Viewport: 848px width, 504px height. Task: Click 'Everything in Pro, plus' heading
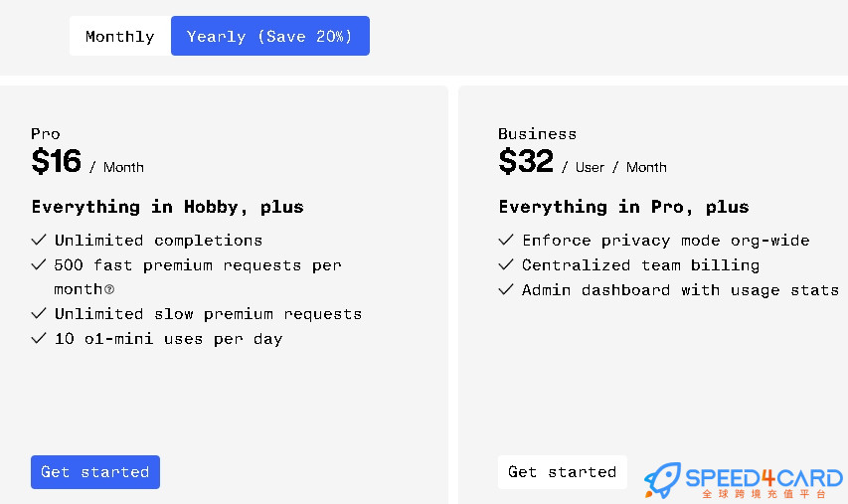[623, 207]
